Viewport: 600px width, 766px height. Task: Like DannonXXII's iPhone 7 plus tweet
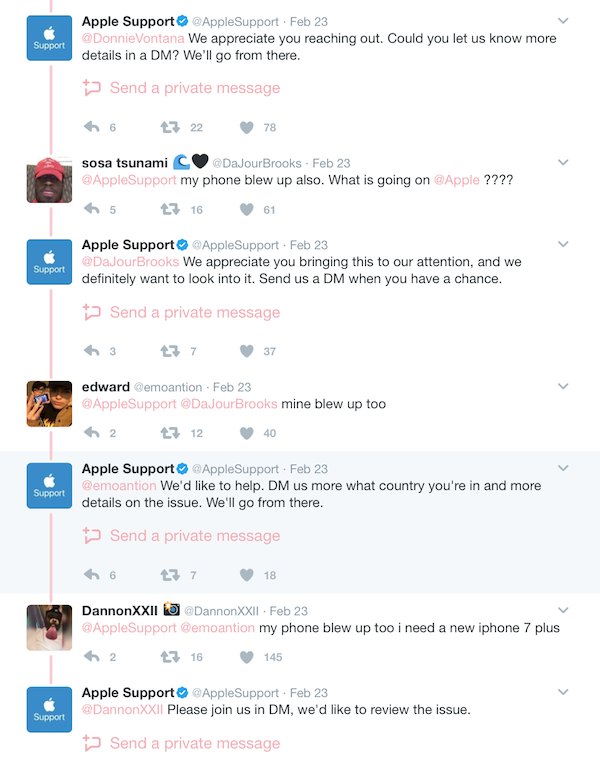pos(248,657)
